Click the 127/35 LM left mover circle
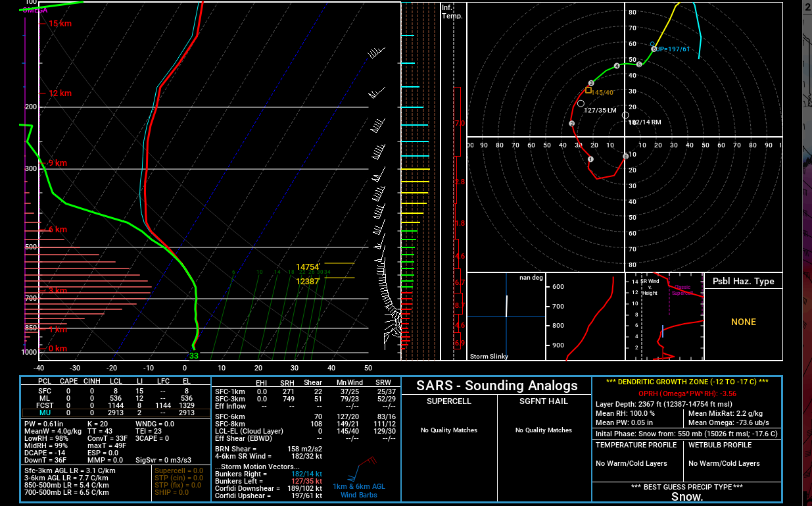 click(x=581, y=103)
